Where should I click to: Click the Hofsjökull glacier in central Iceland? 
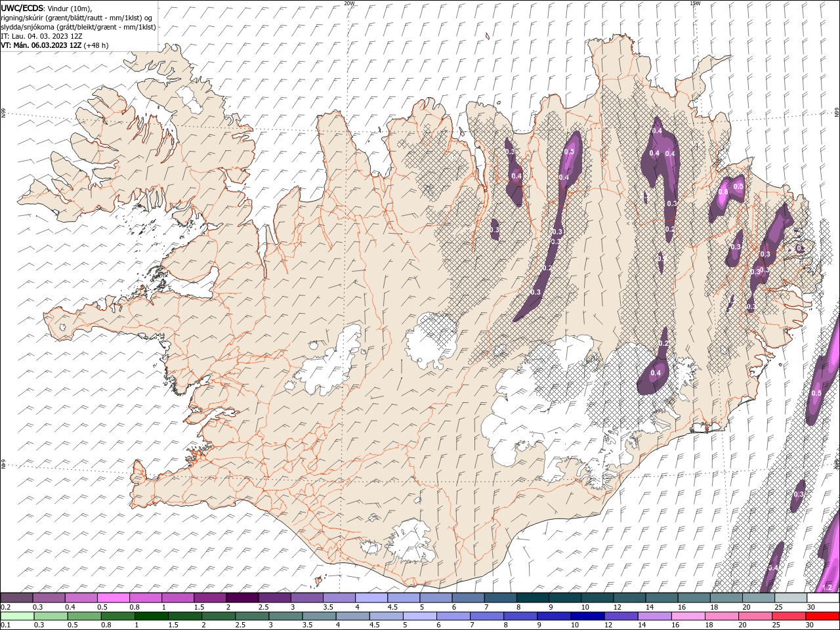tap(431, 341)
